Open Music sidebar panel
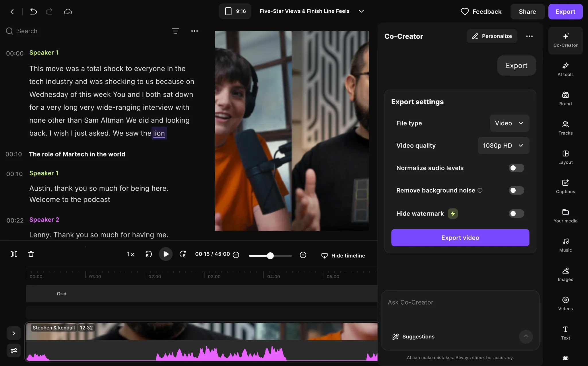This screenshot has width=588, height=366. click(x=565, y=245)
